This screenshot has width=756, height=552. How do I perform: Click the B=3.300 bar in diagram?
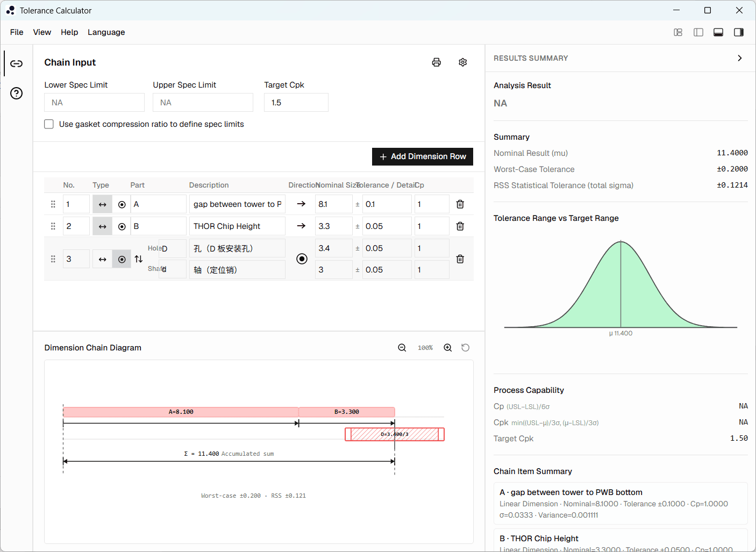[x=347, y=412]
